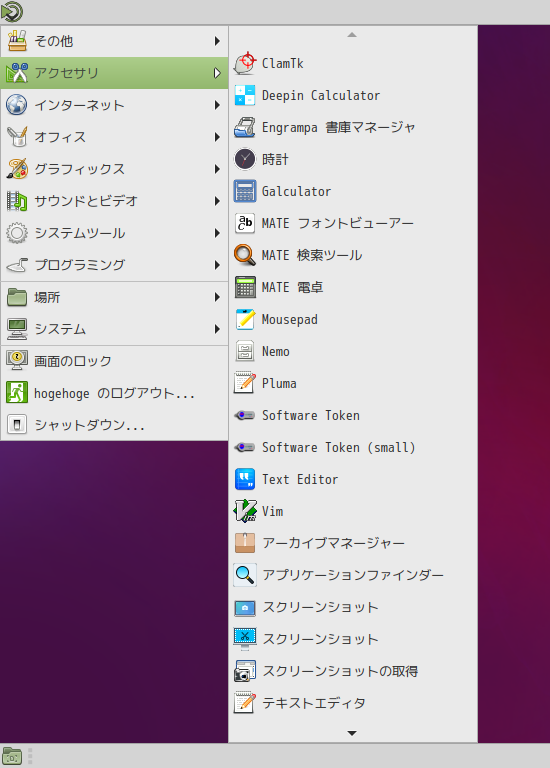This screenshot has height=768, width=550.
Task: Expand the インターネット submenu arrow
Action: pos(217,105)
